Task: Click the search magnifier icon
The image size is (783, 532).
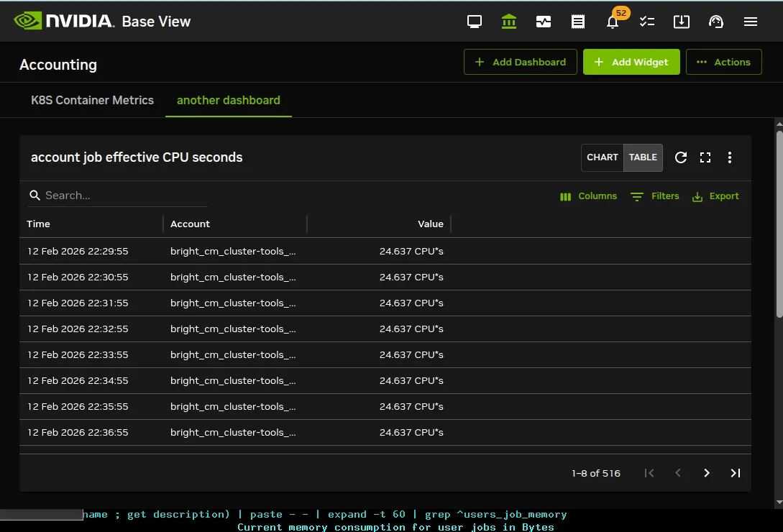Action: (x=35, y=196)
